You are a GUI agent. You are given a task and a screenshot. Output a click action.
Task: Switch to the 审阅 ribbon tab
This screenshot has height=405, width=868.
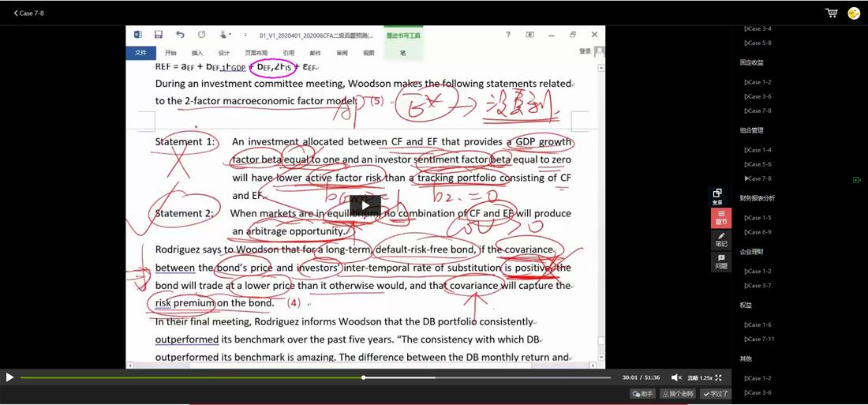click(342, 53)
